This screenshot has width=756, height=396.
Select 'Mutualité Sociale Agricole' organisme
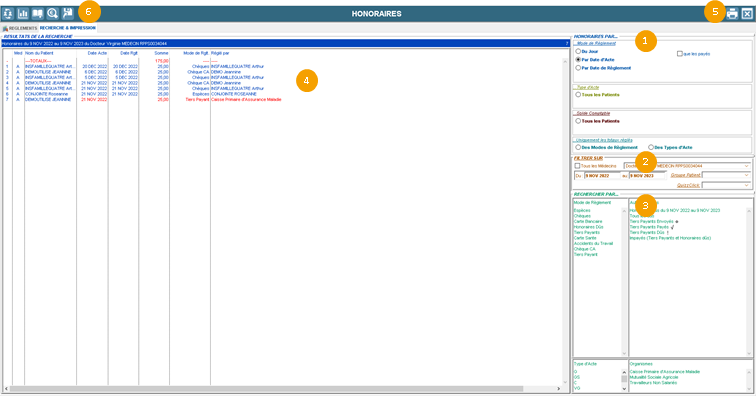click(x=653, y=377)
